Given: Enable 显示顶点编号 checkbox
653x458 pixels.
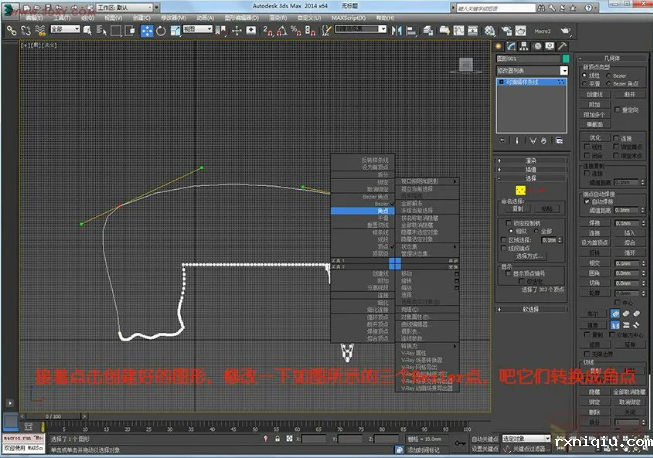Looking at the screenshot, I should coord(508,274).
